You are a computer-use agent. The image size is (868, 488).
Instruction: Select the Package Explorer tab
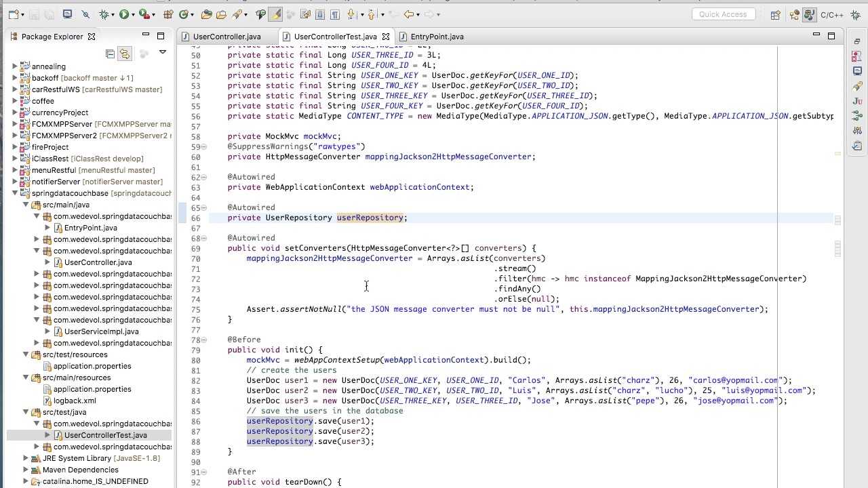[52, 37]
